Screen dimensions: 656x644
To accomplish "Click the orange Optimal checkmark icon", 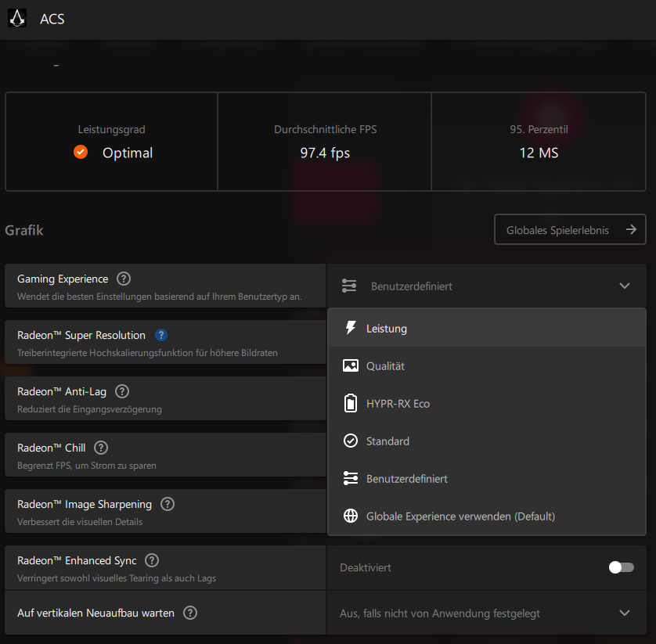I will click(x=81, y=152).
